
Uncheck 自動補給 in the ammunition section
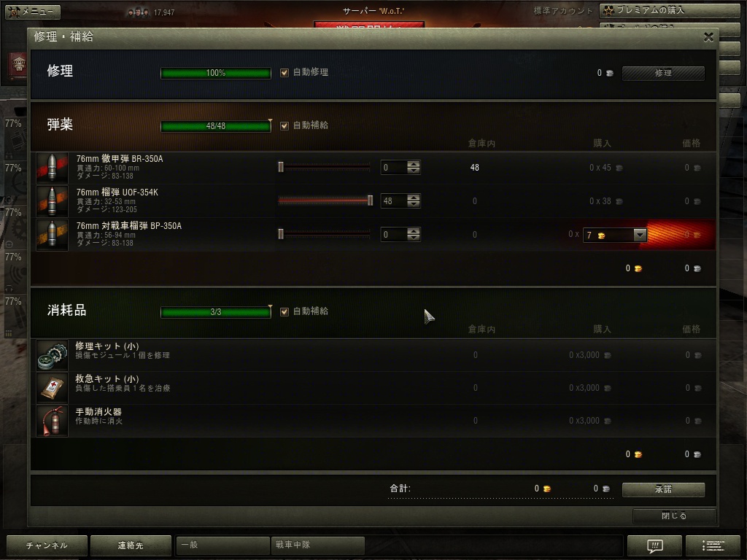click(x=285, y=125)
